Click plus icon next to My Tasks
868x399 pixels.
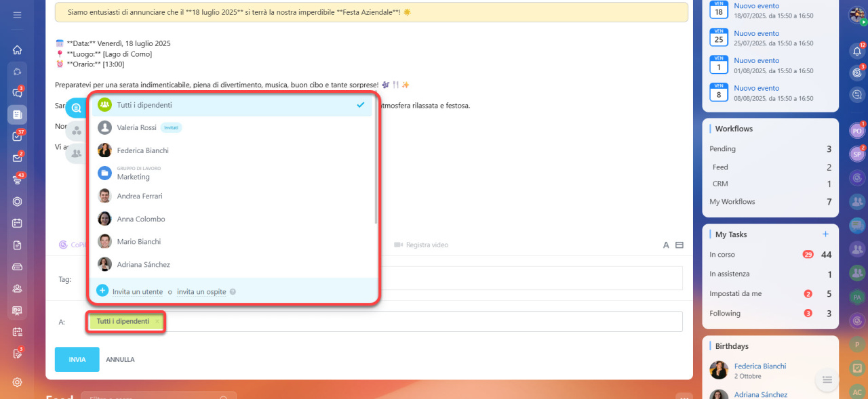pyautogui.click(x=825, y=234)
